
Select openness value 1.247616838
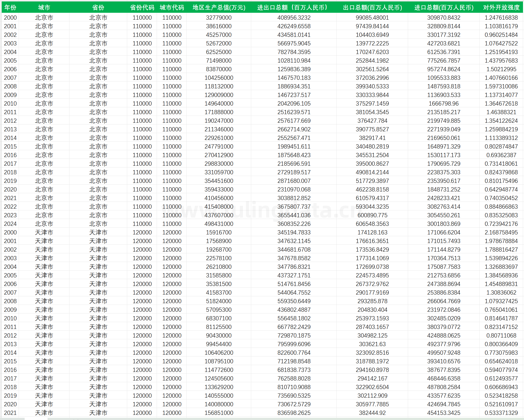point(501,17)
